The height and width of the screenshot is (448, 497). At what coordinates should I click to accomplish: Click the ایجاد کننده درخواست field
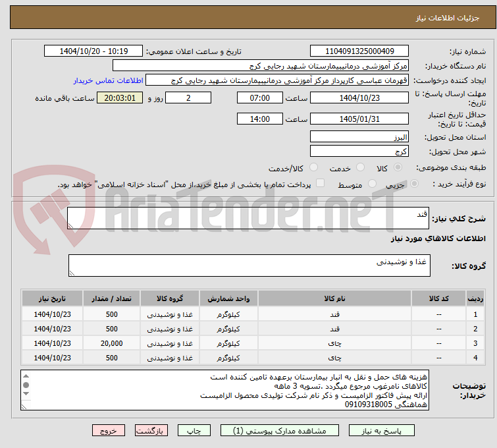(277, 80)
